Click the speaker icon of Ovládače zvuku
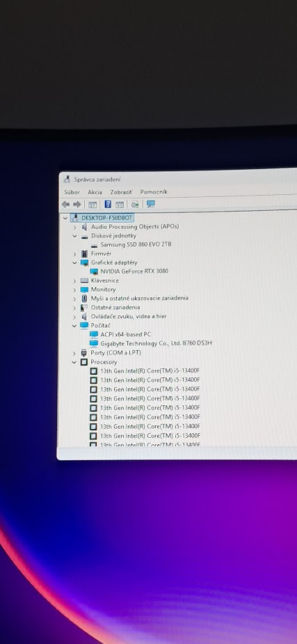 coord(84,317)
